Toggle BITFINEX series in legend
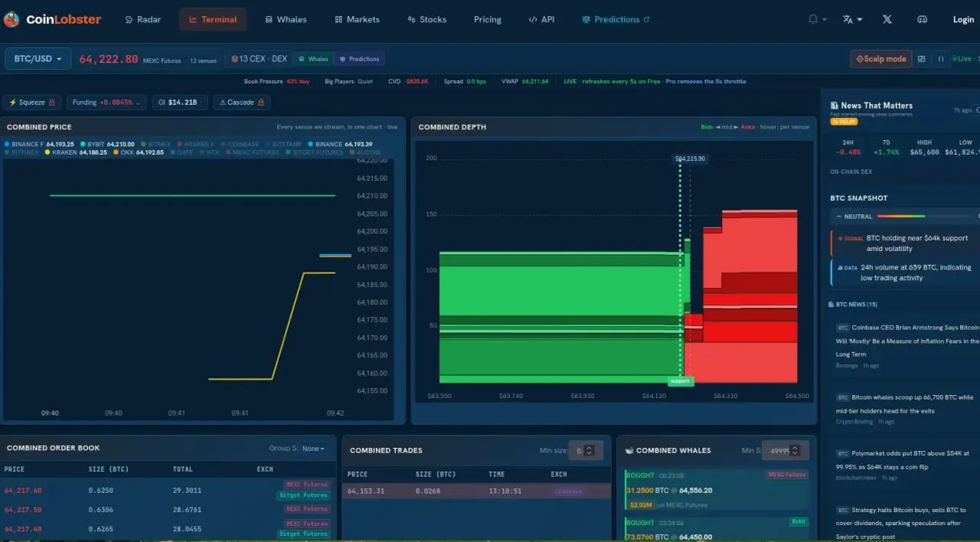 21,152
